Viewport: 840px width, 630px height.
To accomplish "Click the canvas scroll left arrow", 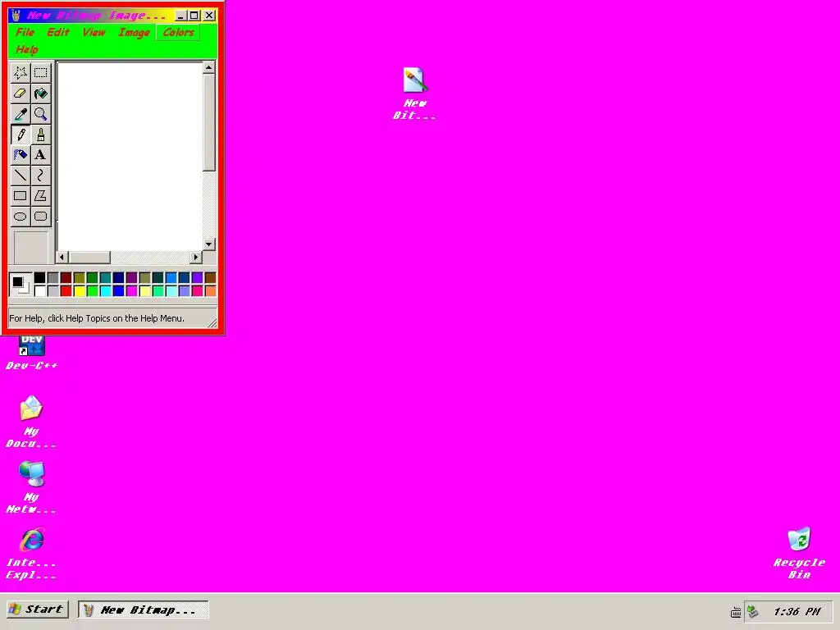I will (62, 257).
